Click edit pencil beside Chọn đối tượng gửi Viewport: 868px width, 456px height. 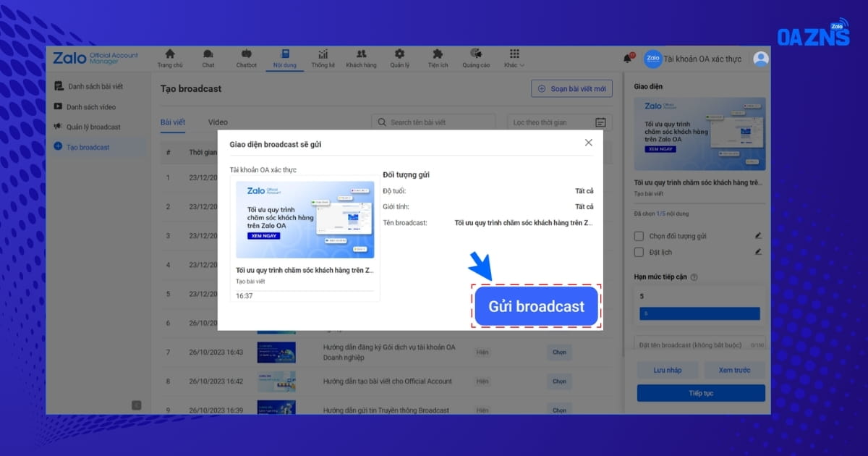pyautogui.click(x=758, y=236)
